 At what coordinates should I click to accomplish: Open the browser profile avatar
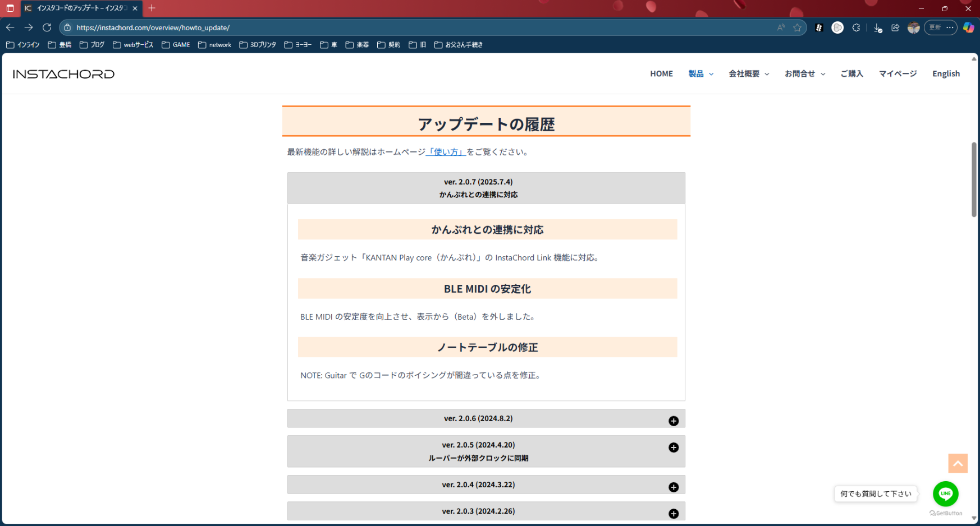point(914,27)
